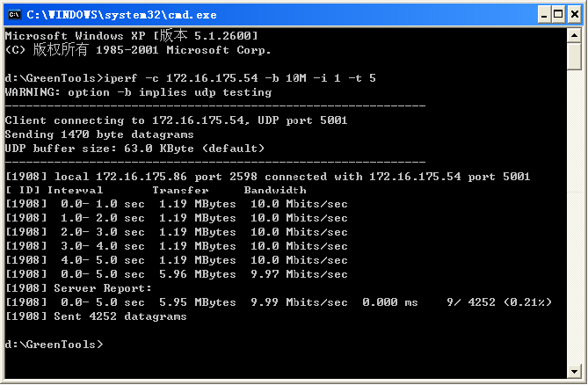Click the final "d:\GreenTools>" prompt

point(54,345)
